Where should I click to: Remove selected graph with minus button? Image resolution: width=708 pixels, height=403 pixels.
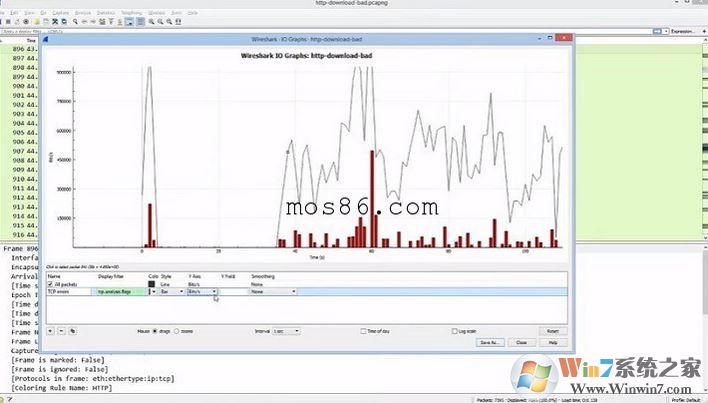(61, 331)
